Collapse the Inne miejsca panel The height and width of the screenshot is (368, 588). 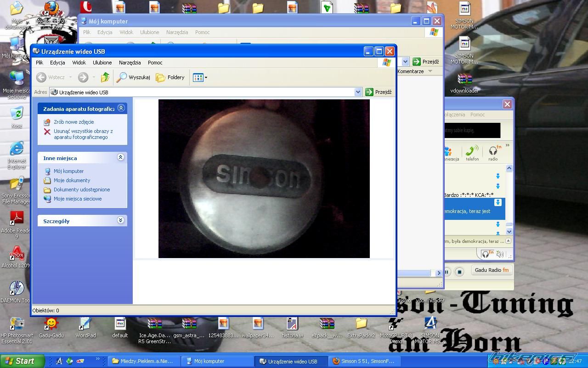(121, 157)
